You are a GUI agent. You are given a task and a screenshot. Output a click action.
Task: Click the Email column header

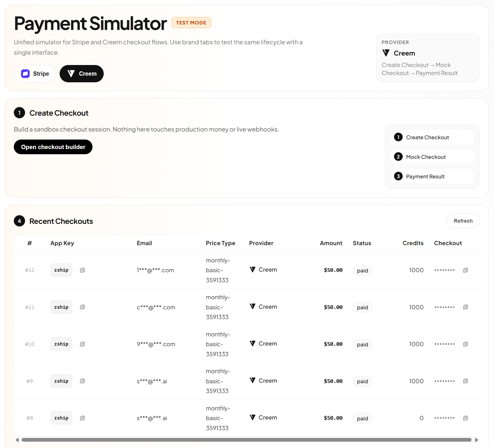tap(144, 243)
